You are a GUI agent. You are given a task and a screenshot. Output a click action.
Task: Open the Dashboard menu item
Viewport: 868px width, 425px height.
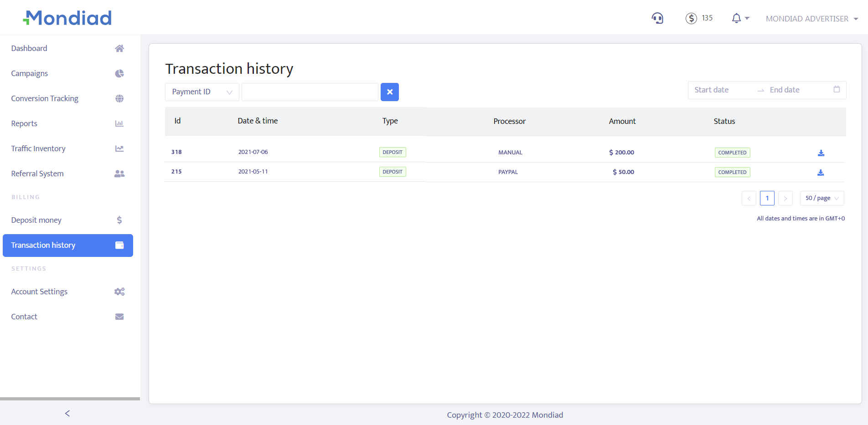(29, 48)
